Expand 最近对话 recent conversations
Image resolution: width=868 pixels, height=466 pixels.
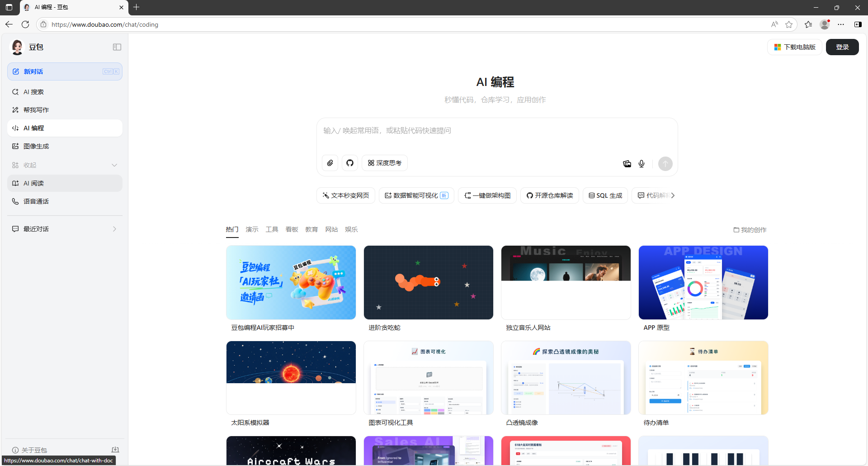tap(65, 229)
